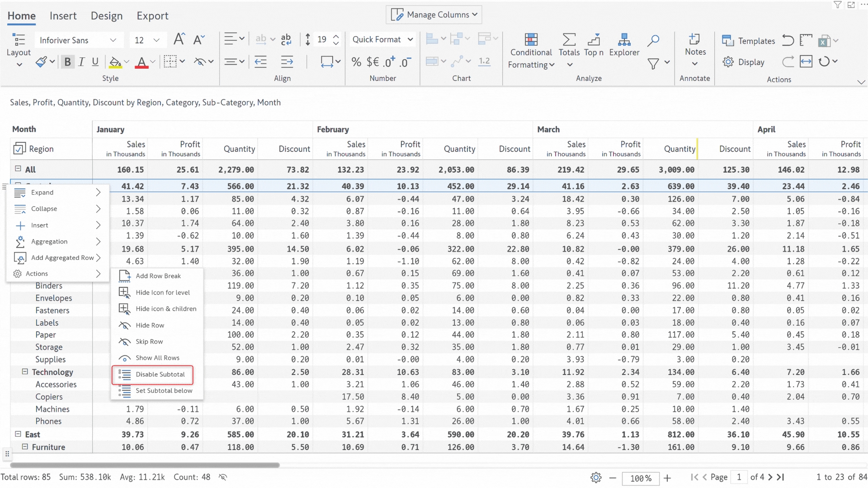Click the Conditional Formatting icon
The height and width of the screenshot is (488, 868).
coord(531,40)
